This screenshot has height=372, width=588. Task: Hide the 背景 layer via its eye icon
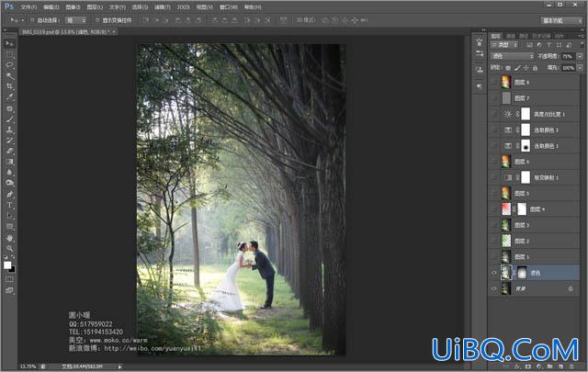(x=494, y=288)
